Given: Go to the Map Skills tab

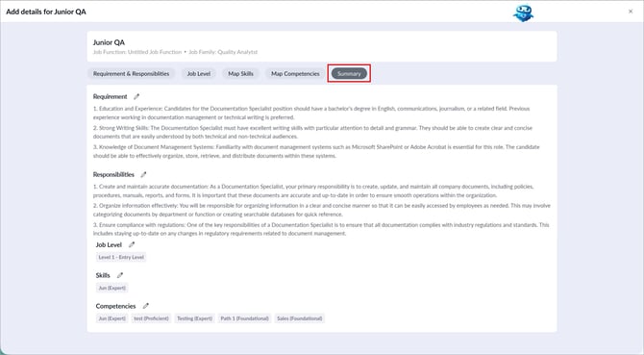Looking at the screenshot, I should click(x=240, y=73).
